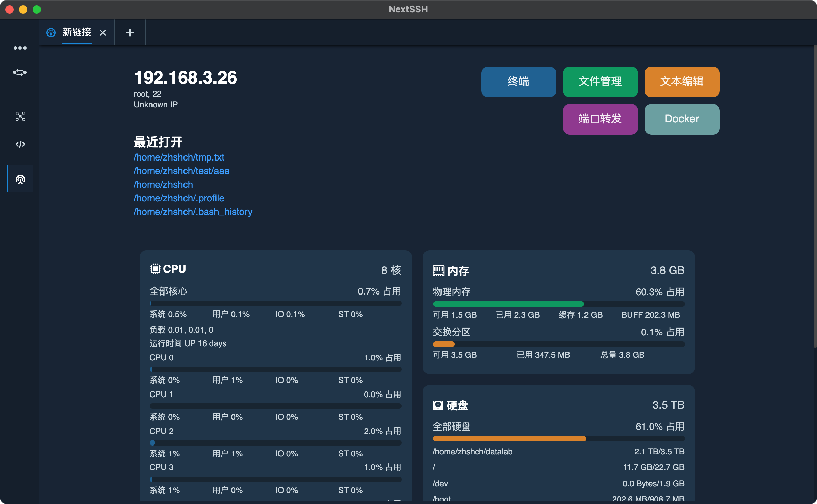Open the connections arrows sidebar icon
This screenshot has height=504, width=817.
pos(20,72)
